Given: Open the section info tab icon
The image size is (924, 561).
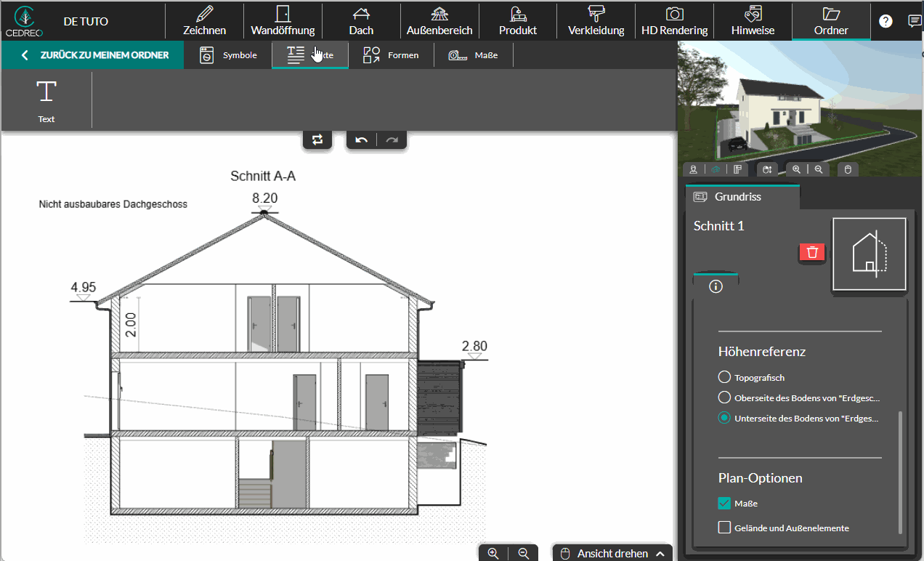Looking at the screenshot, I should tap(716, 286).
